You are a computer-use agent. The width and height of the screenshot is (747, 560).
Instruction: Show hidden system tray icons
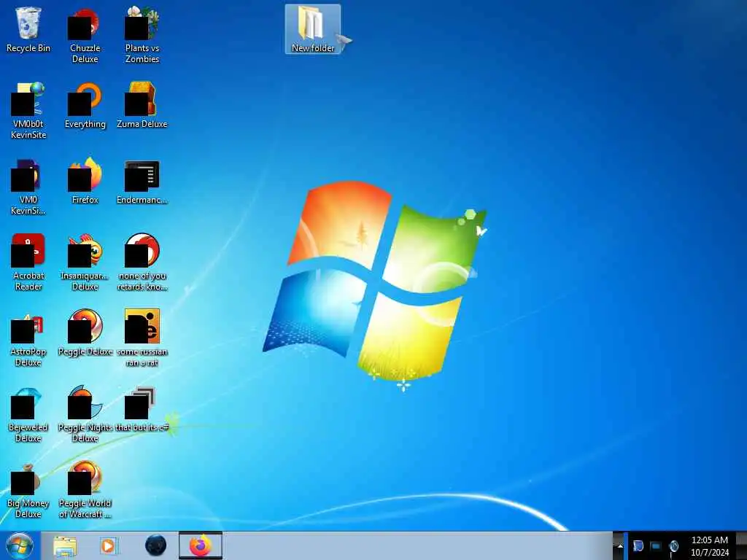[x=619, y=545]
